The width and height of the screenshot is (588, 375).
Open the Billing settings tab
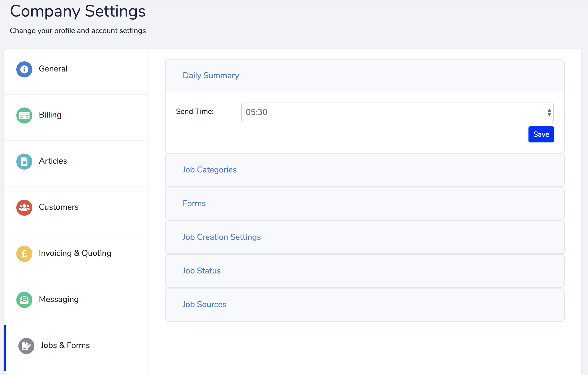76,118
